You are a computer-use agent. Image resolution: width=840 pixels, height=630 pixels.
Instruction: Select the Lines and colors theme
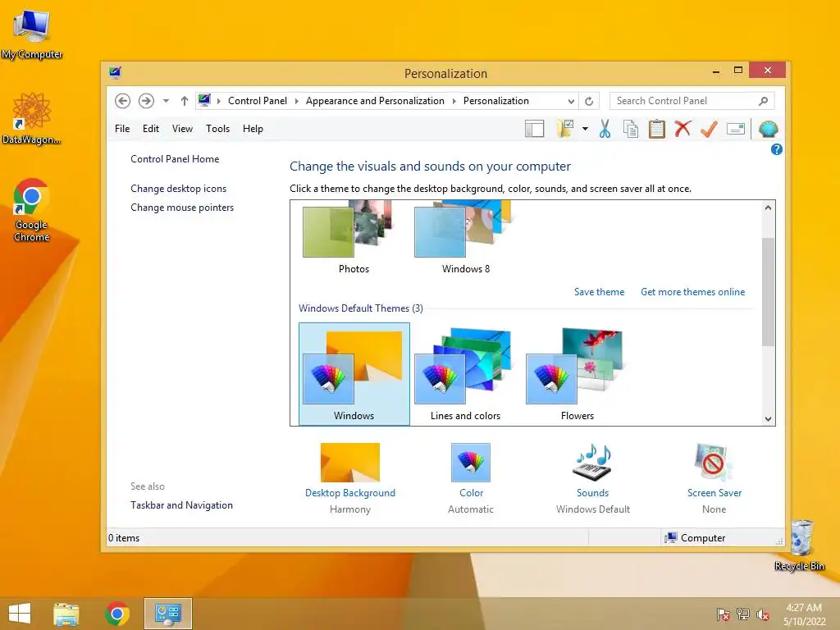click(466, 374)
